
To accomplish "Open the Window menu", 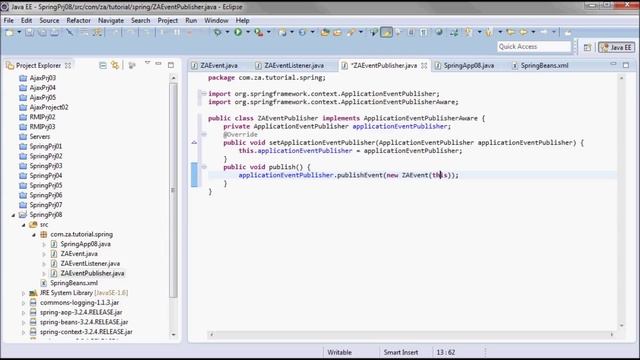I will 216,20.
